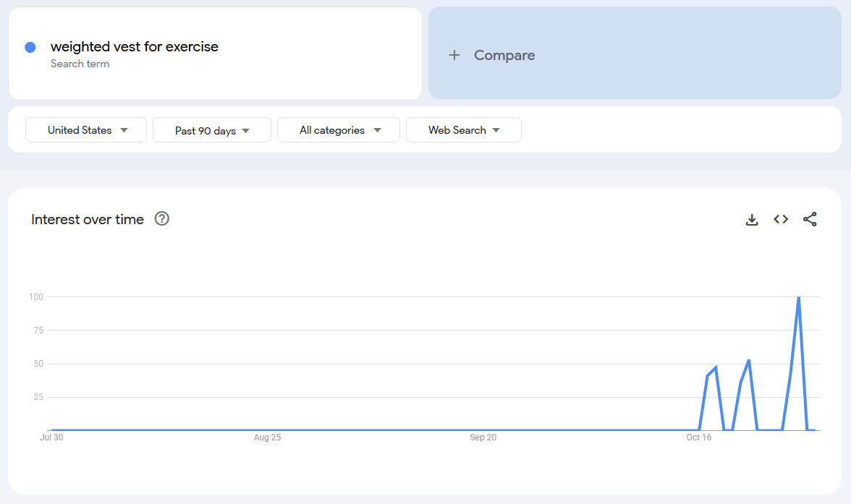Click the 'Interest over time' heading
The height and width of the screenshot is (504, 851).
tap(88, 220)
